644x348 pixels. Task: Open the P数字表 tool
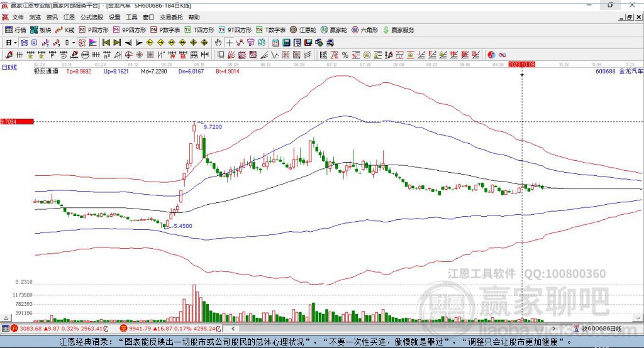pyautogui.click(x=165, y=30)
